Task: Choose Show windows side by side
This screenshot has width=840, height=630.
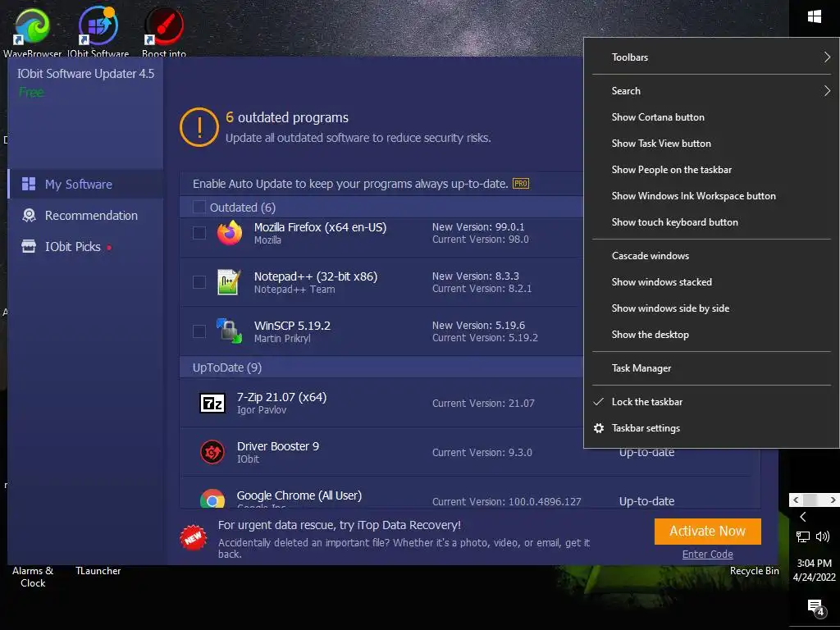Action: point(711,308)
